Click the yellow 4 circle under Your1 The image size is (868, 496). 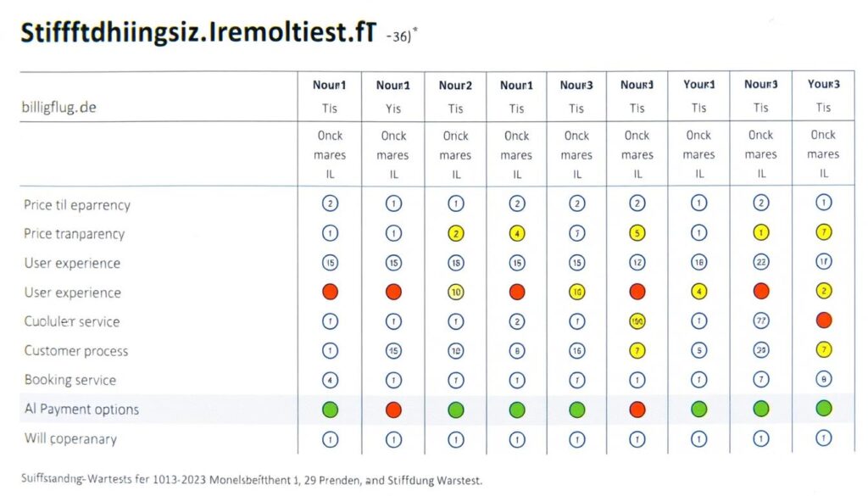point(698,292)
